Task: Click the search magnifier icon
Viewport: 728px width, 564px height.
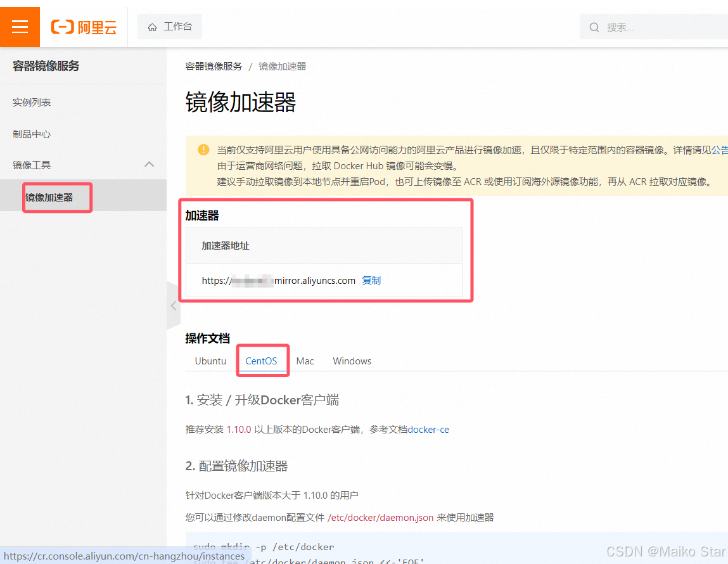Action: 594,27
